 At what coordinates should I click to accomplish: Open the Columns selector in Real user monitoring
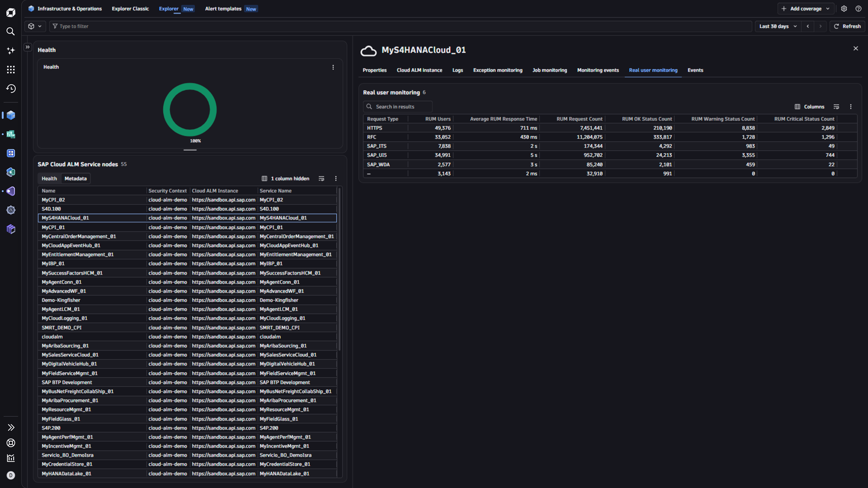tap(809, 107)
